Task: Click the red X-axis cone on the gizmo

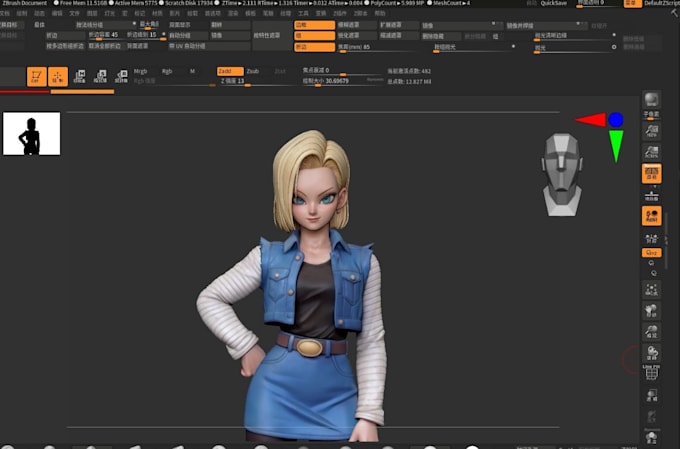Action: (x=592, y=120)
